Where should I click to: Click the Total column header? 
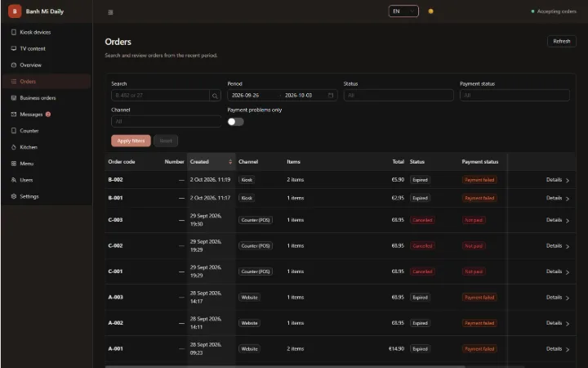[399, 162]
